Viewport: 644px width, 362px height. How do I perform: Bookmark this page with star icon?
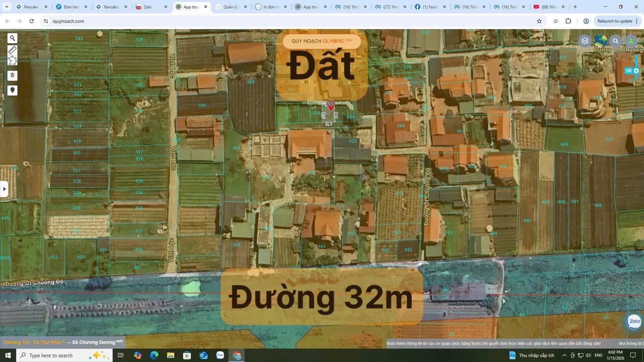click(x=539, y=21)
